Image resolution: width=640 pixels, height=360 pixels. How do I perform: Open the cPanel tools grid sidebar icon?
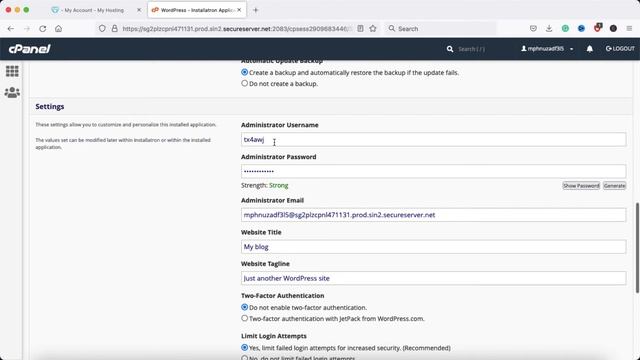point(12,71)
